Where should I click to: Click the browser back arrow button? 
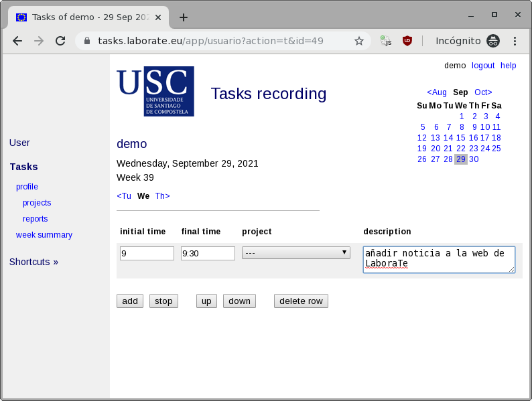click(17, 41)
